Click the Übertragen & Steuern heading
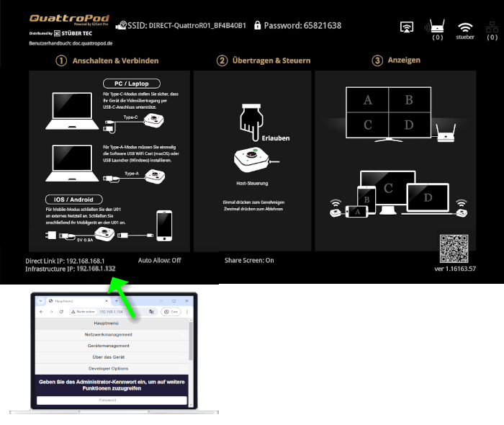 271,61
